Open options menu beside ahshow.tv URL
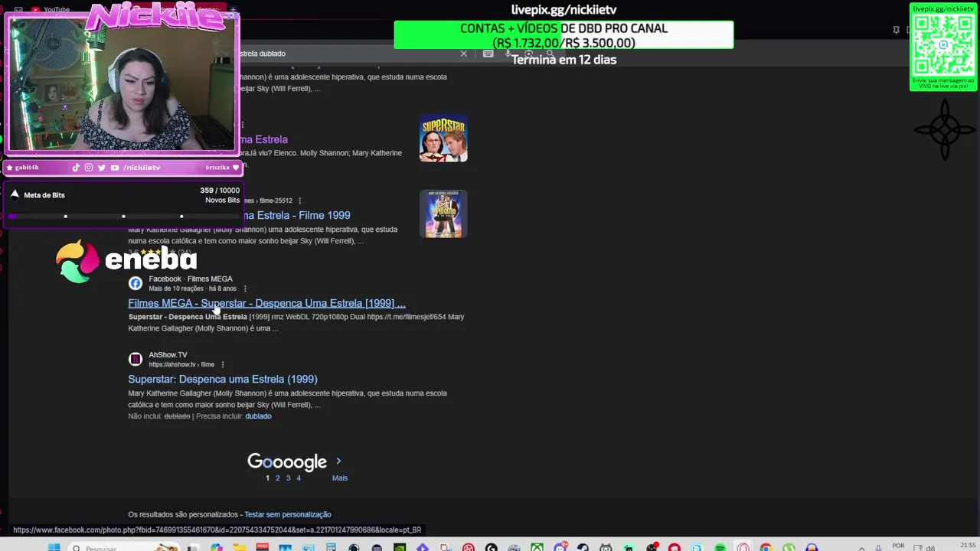The width and height of the screenshot is (980, 551). [223, 364]
